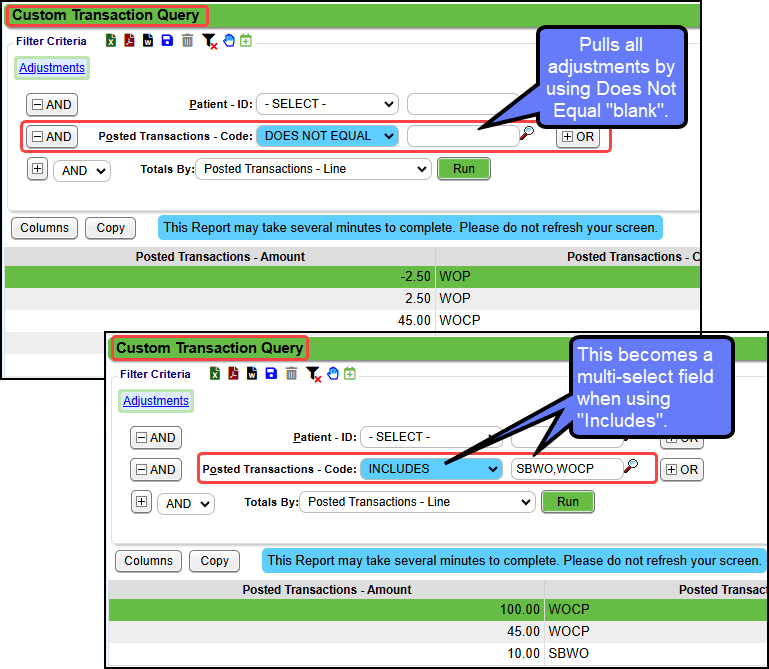The width and height of the screenshot is (769, 669).
Task: Select the 2.50 WOP result row
Action: [x=352, y=298]
